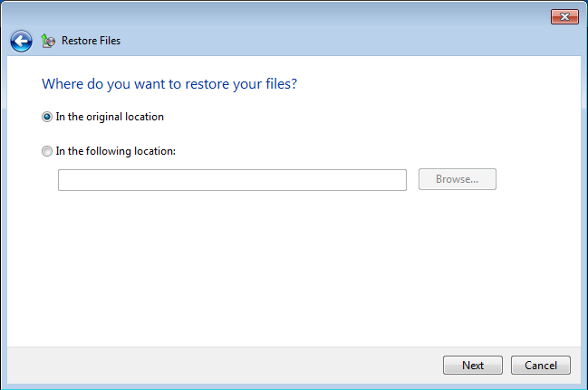588x390 pixels.
Task: Click the 'In the original location' label
Action: point(110,117)
